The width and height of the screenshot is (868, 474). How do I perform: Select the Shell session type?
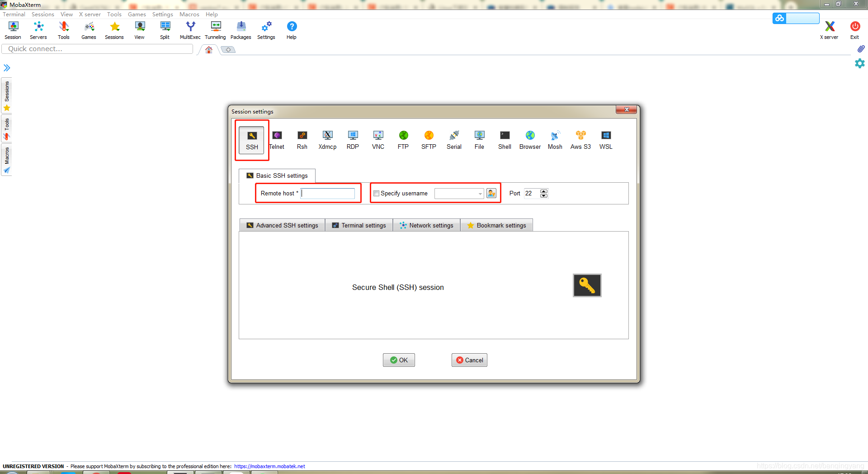(x=505, y=140)
